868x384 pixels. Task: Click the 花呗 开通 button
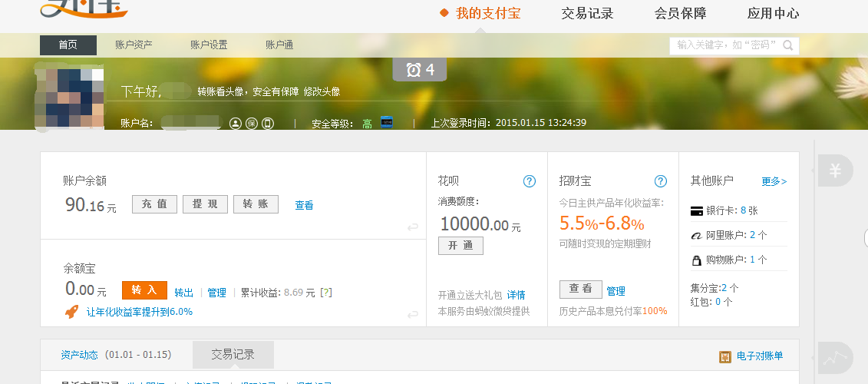tap(460, 246)
